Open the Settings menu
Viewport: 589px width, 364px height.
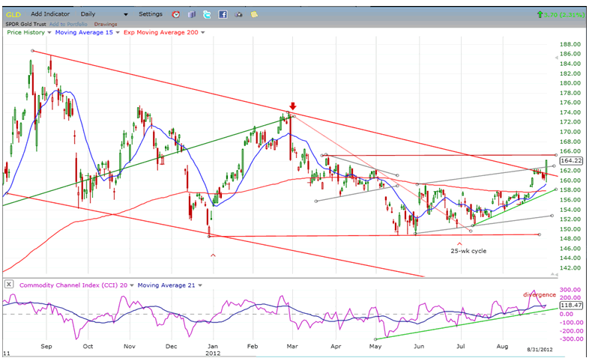pyautogui.click(x=151, y=14)
